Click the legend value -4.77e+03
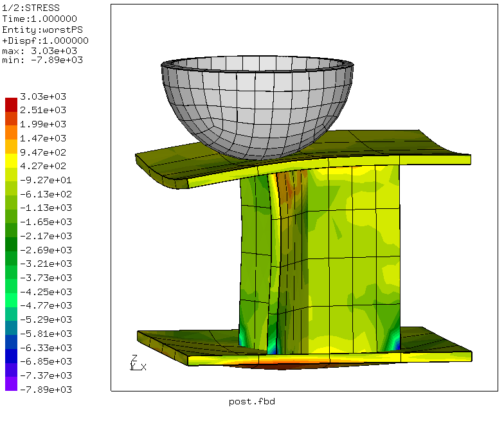 [x=46, y=306]
